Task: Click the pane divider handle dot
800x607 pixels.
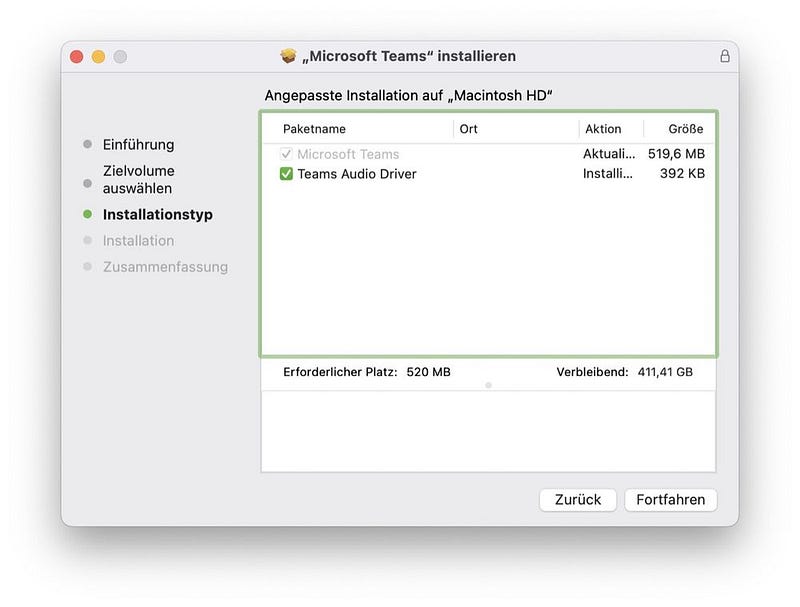Action: pyautogui.click(x=488, y=385)
